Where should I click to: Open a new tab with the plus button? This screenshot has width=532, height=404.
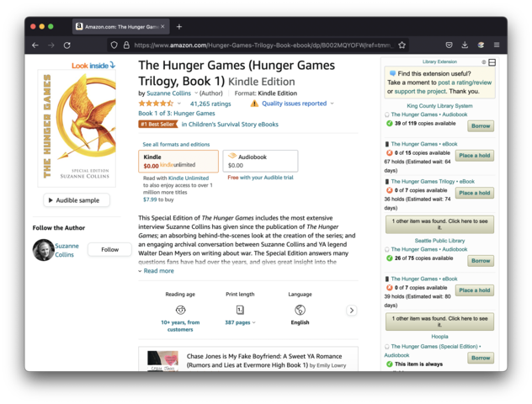click(x=179, y=27)
